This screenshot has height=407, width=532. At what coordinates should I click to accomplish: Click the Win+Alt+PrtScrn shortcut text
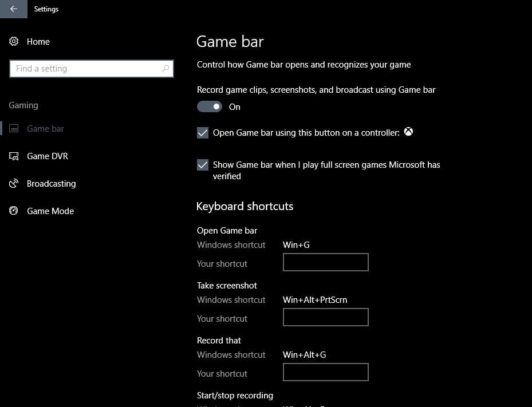315,300
